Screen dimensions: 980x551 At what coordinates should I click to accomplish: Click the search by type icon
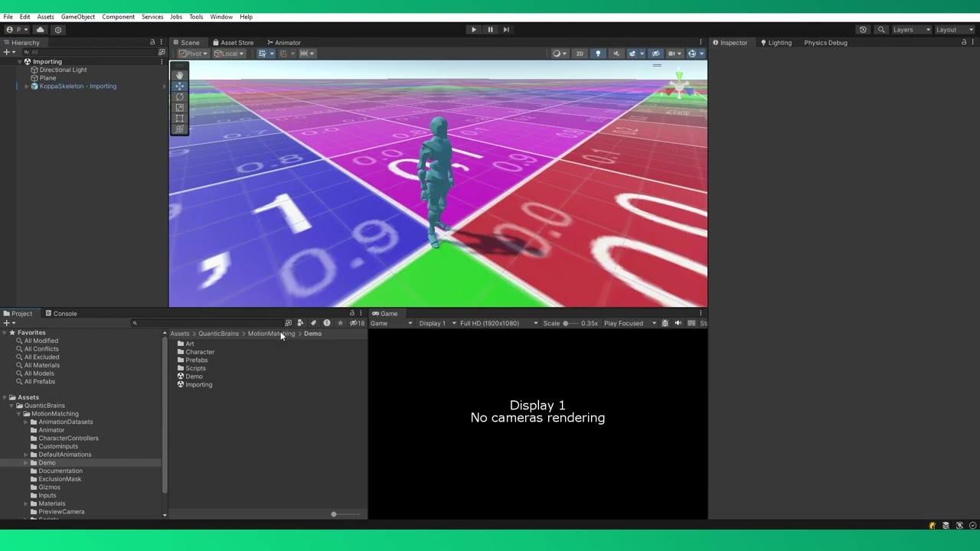tap(300, 323)
